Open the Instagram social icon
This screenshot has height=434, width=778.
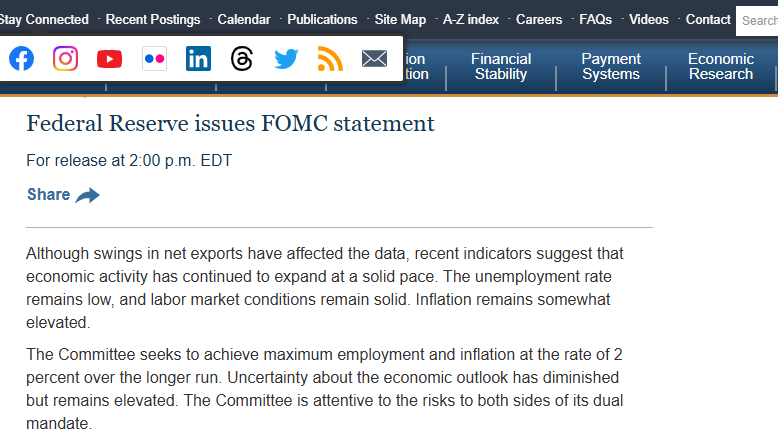pos(65,59)
